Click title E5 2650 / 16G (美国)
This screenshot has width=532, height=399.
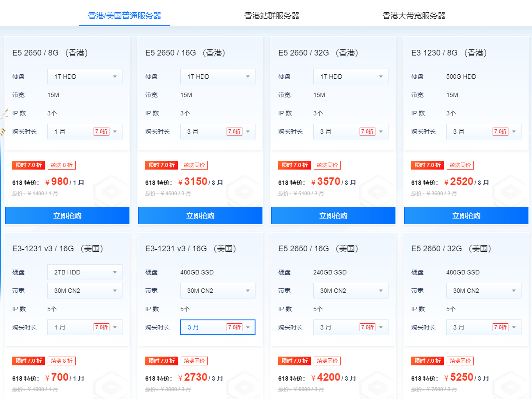pos(319,249)
